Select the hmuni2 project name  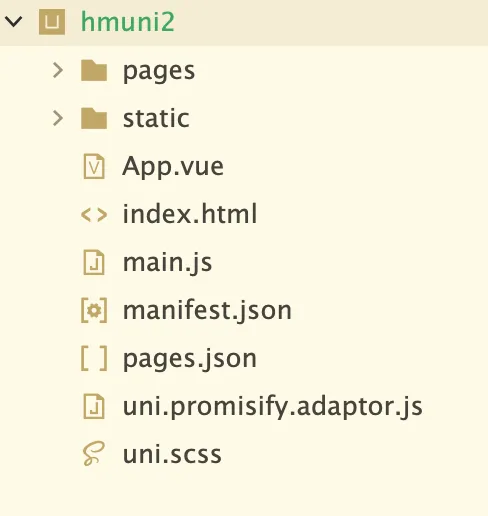coord(128,22)
